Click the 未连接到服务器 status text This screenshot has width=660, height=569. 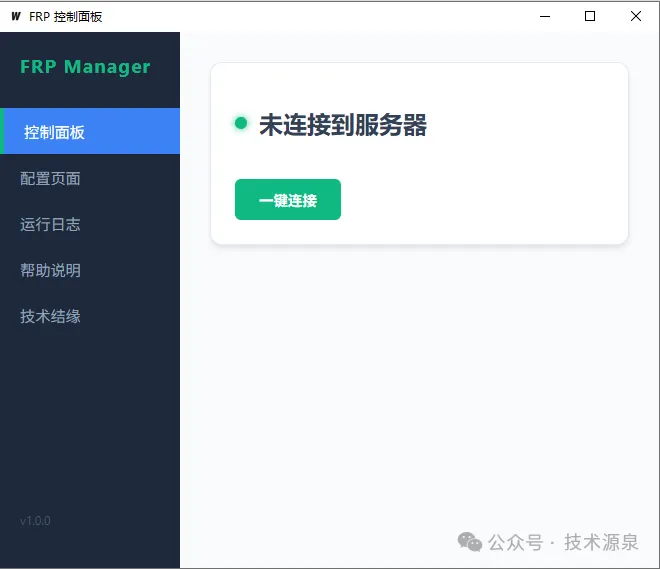click(343, 125)
